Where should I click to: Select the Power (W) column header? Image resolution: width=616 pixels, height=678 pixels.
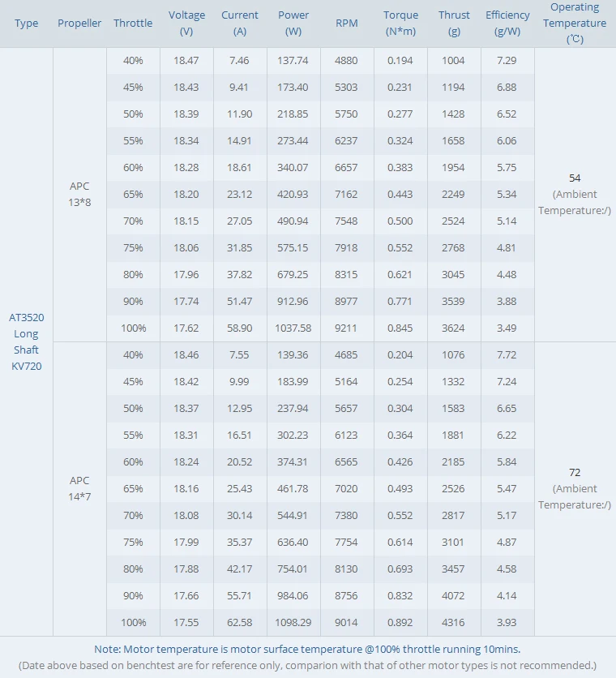(293, 24)
